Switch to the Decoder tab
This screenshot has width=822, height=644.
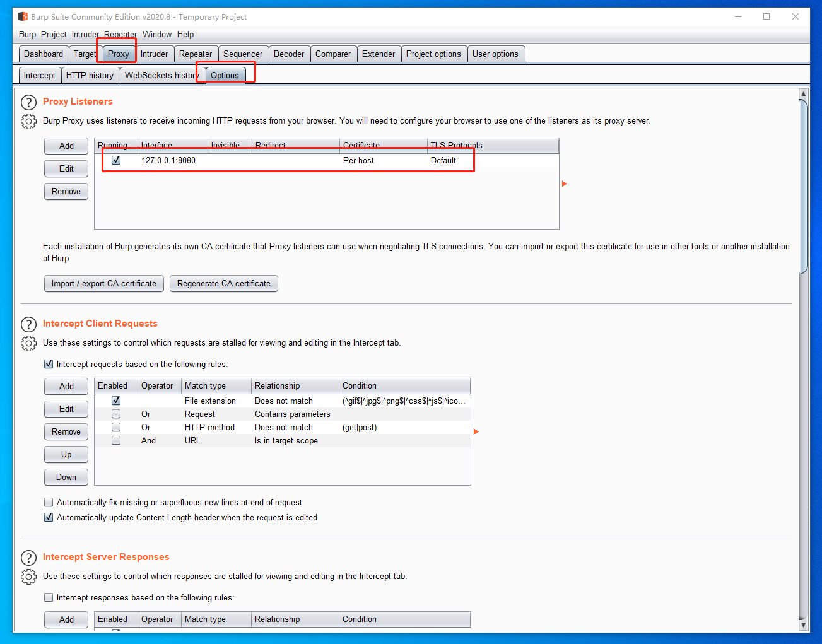289,54
